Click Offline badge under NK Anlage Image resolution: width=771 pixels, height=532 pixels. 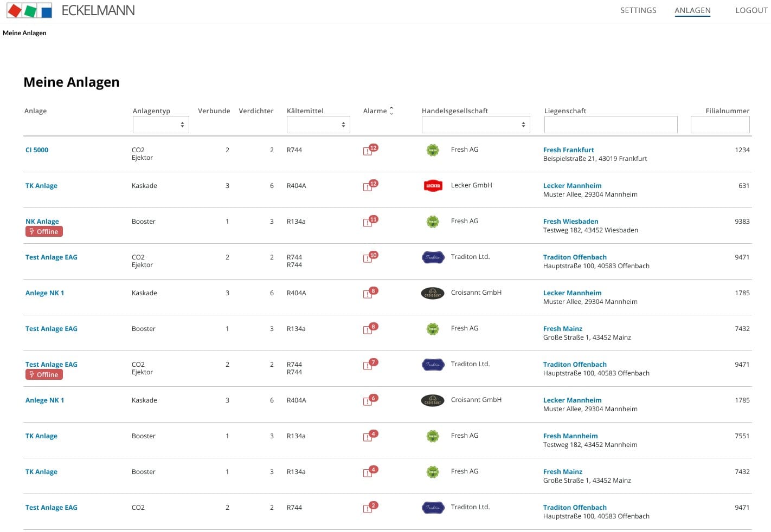(x=44, y=231)
